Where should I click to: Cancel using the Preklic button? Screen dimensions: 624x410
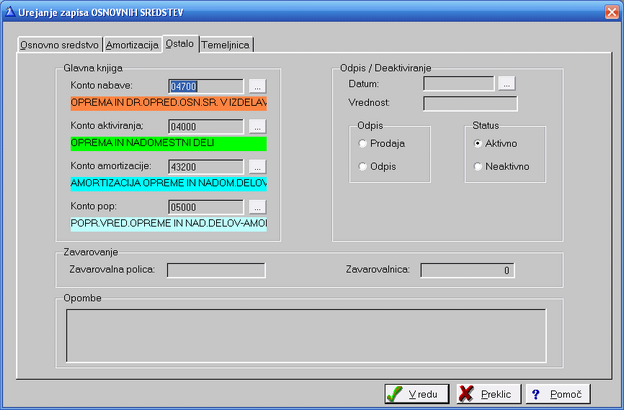pos(489,394)
